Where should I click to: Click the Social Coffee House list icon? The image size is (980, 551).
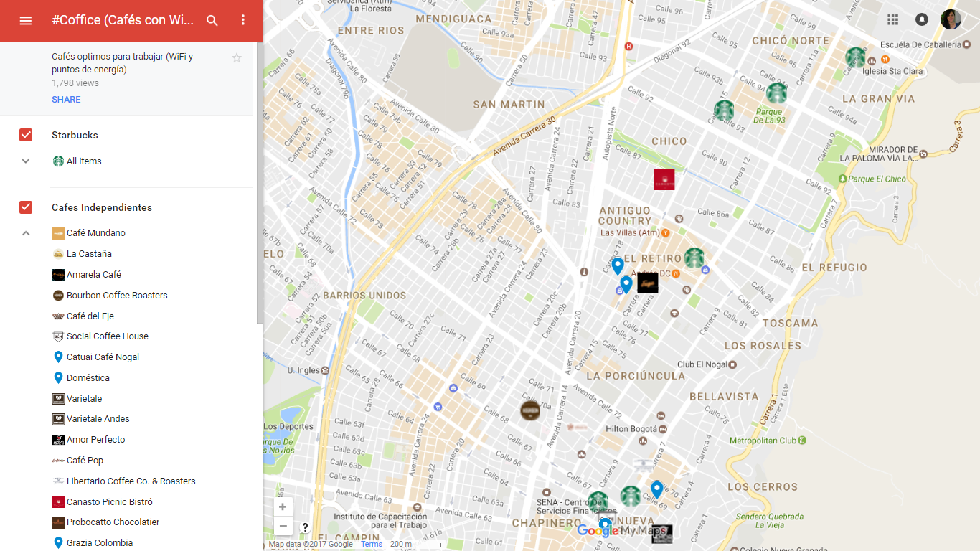point(58,336)
